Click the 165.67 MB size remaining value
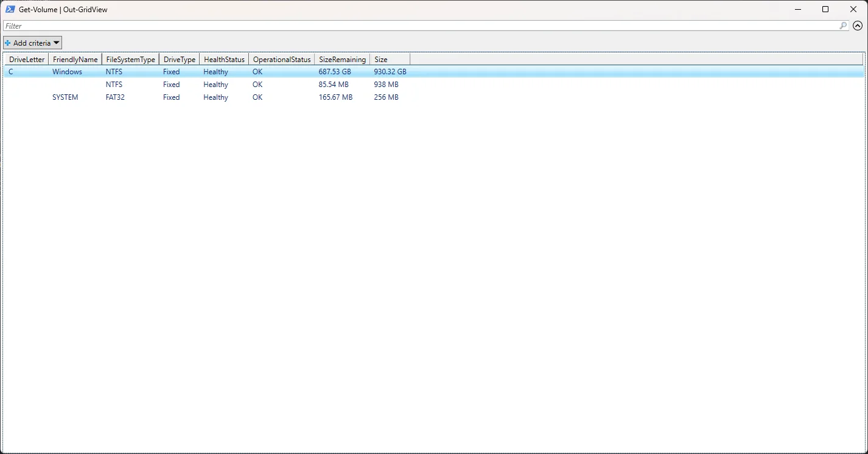This screenshot has width=868, height=454. tap(335, 97)
